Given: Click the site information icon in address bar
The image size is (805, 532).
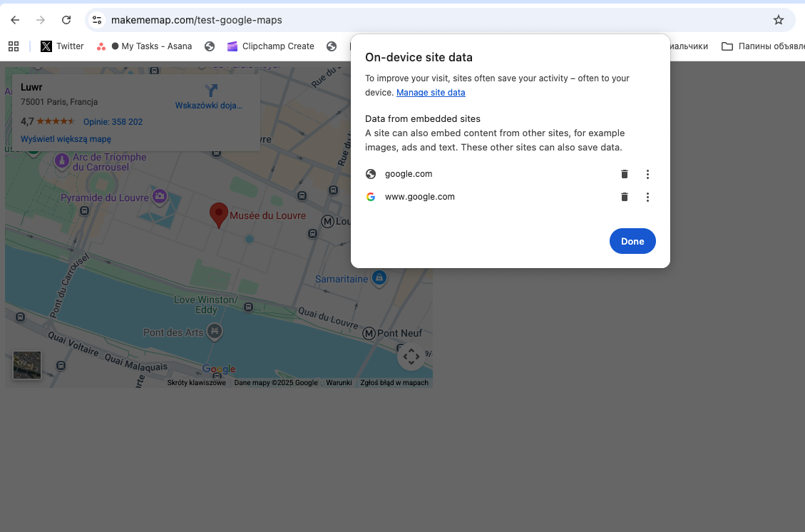Looking at the screenshot, I should [x=98, y=20].
